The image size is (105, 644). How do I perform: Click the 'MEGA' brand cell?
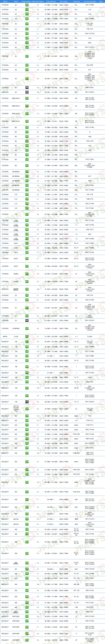point(5,337)
